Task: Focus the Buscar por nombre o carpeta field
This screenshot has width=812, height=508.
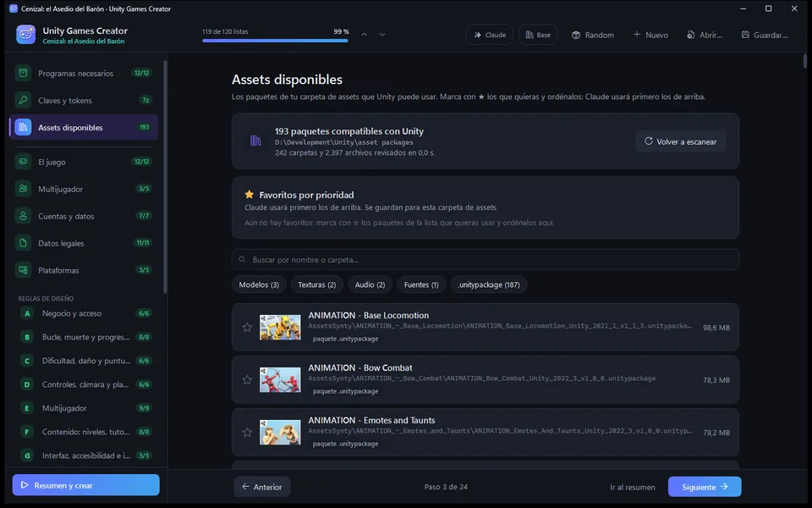Action: (486, 259)
